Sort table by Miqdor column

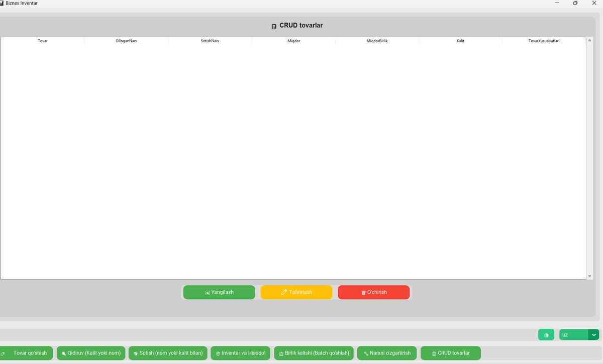point(293,41)
